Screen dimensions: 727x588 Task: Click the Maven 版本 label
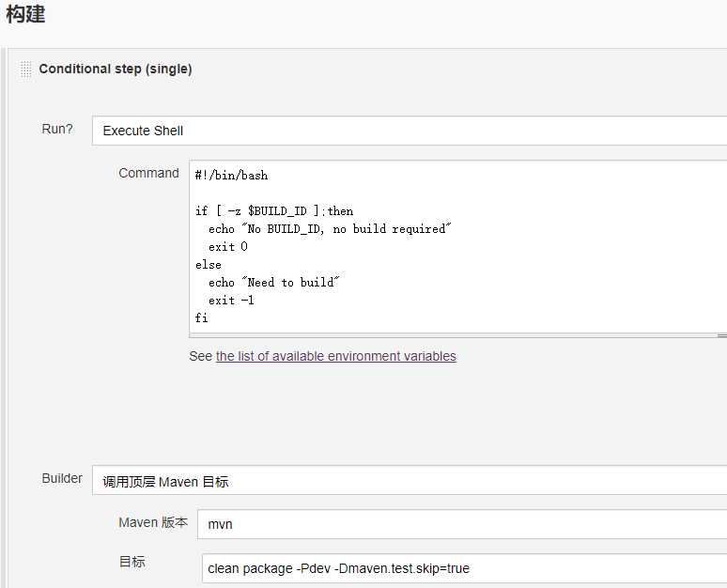coord(153,522)
